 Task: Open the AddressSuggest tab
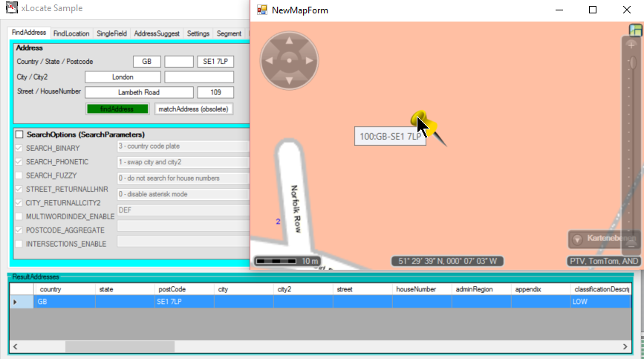(157, 33)
